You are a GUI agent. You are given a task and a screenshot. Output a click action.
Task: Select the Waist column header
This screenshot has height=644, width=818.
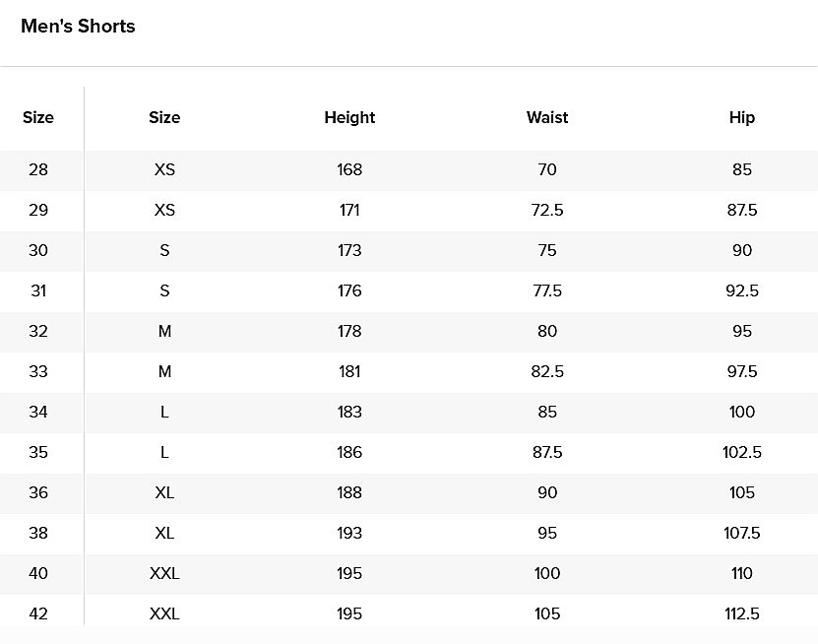(x=547, y=117)
